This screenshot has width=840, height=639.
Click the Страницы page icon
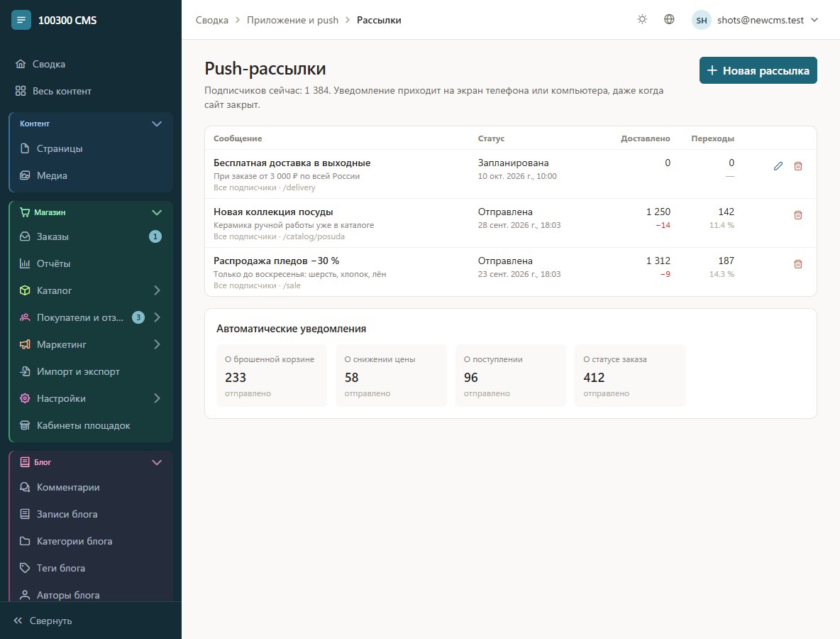(25, 148)
